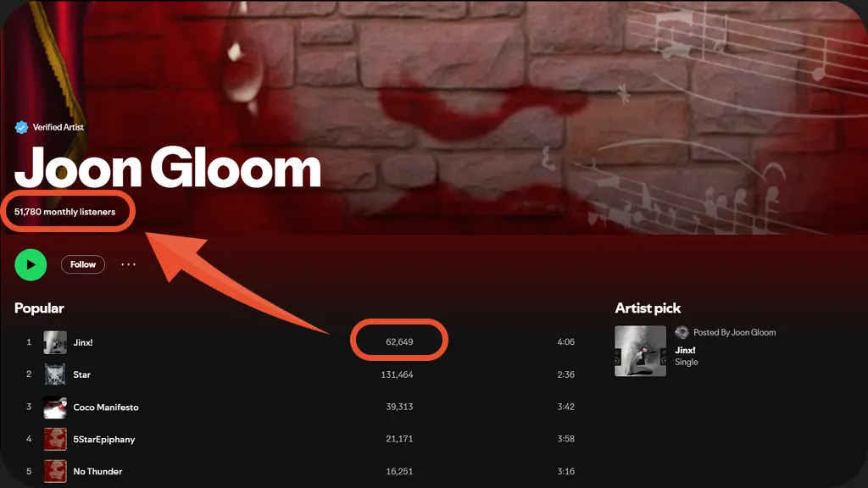
Task: Click 5StarEpiphany album artwork
Action: [55, 440]
